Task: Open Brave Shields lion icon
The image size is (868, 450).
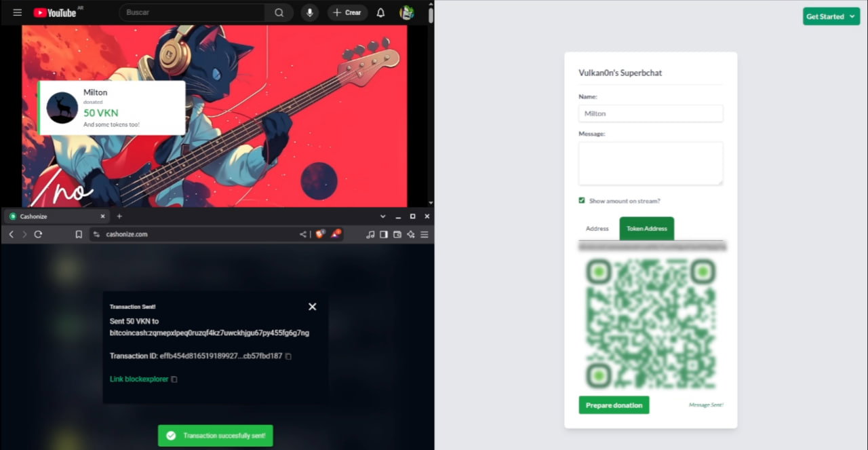Action: [x=320, y=233]
